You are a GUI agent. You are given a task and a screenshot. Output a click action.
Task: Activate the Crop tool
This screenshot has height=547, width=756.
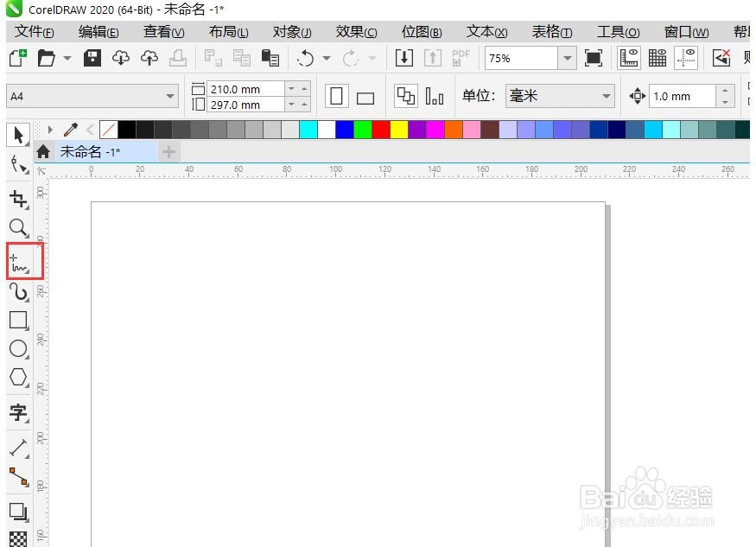(19, 198)
